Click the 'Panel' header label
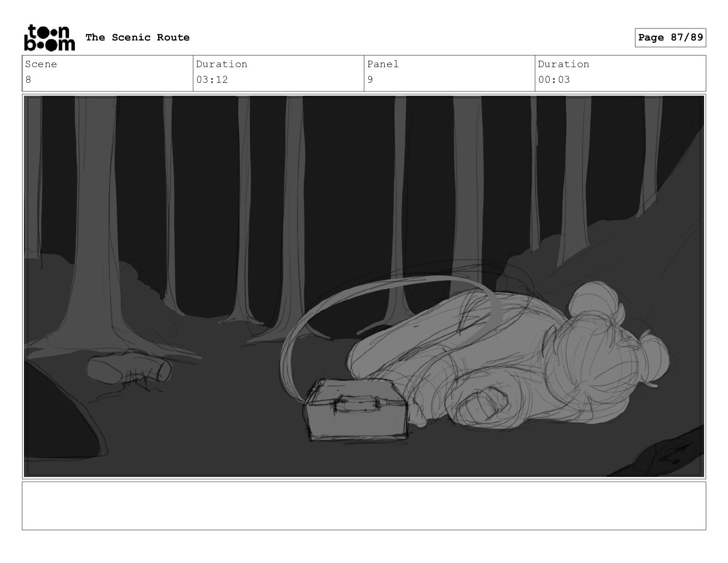 click(x=383, y=64)
